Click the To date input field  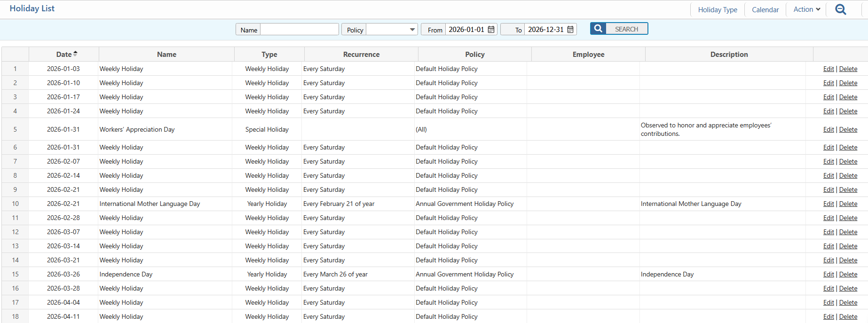545,30
